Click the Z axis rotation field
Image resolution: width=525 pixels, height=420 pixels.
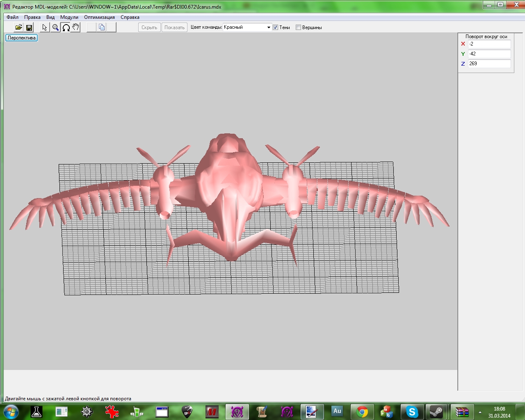[x=489, y=64]
